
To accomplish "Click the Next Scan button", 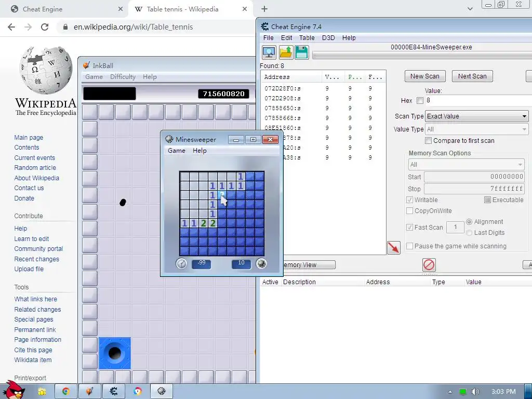I will tap(472, 76).
